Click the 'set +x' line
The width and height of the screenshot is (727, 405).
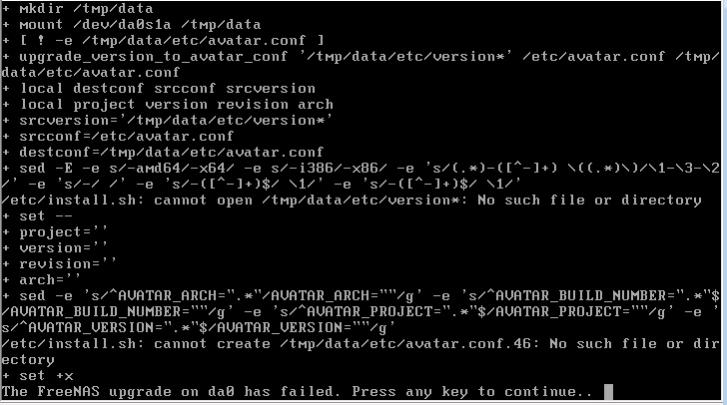point(38,376)
